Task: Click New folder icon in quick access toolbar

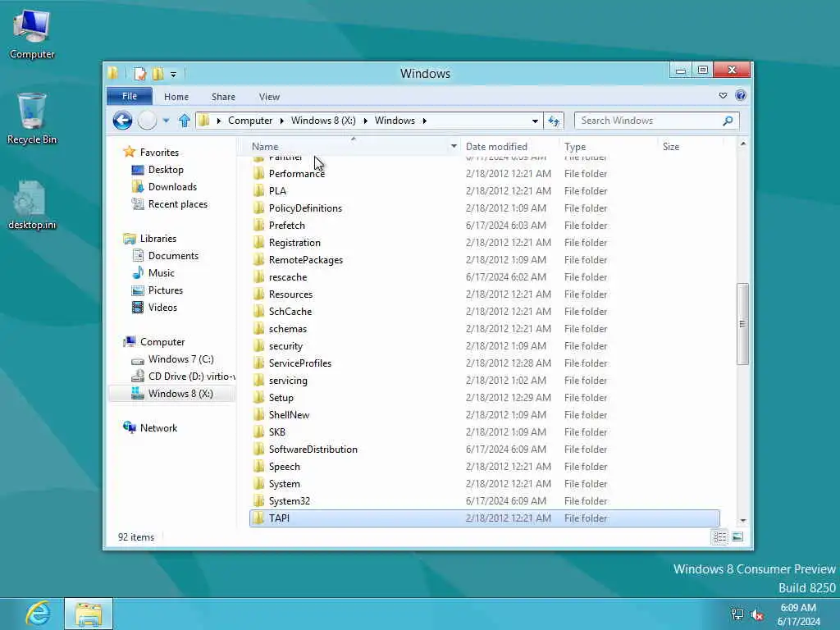Action: (x=158, y=73)
